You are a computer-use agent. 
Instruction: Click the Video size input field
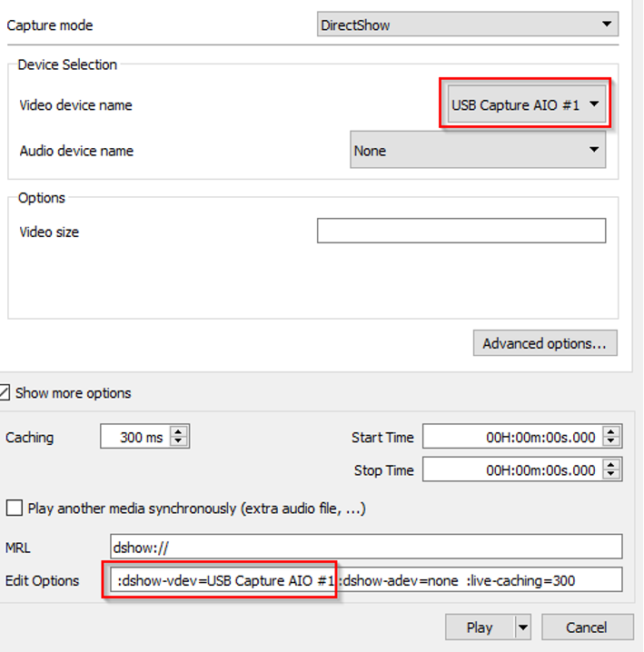pos(461,232)
